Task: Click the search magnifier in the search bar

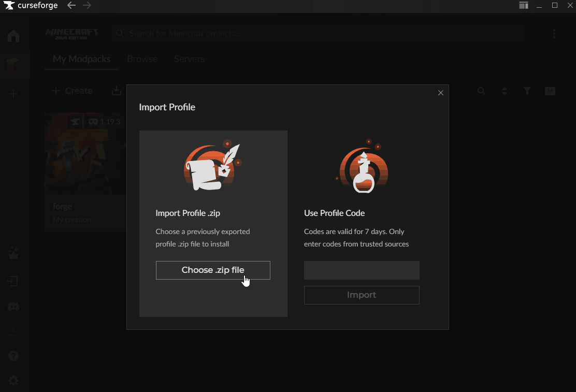Action: click(x=120, y=34)
